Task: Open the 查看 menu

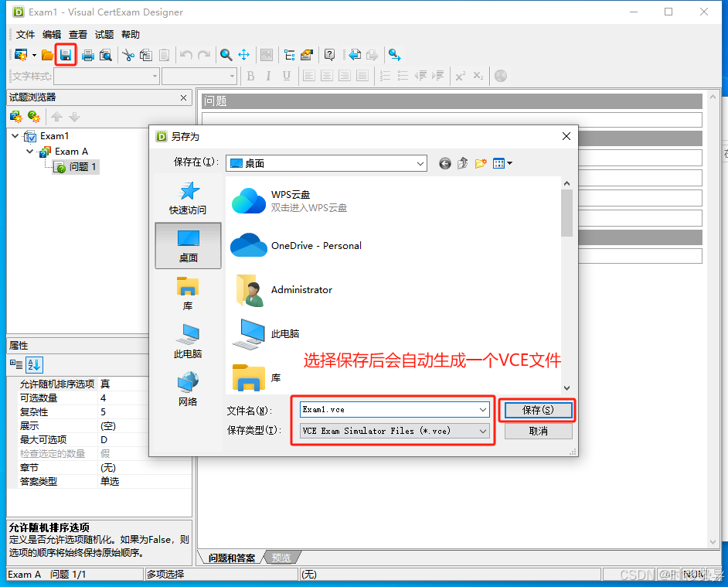Action: [77, 34]
